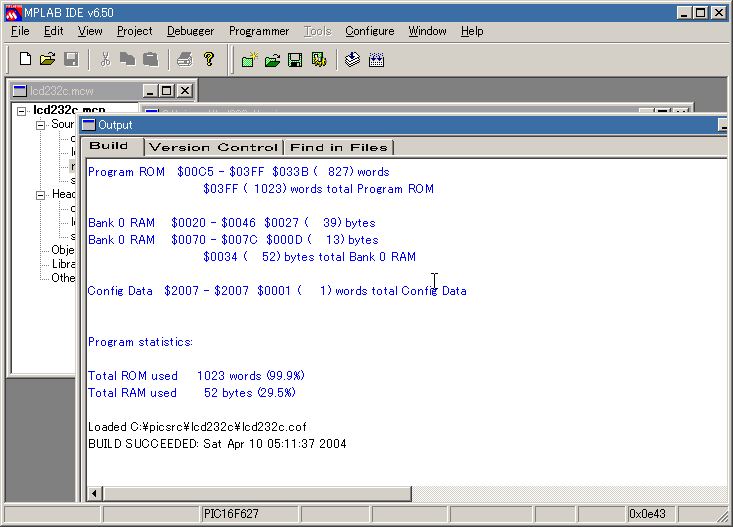The image size is (733, 527).
Task: Click the Paste clipboard icon
Action: pyautogui.click(x=151, y=59)
